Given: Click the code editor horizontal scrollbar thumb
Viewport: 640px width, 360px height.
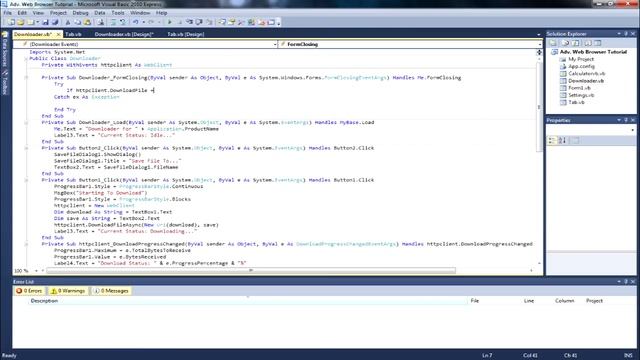Looking at the screenshot, I should tap(251, 270).
